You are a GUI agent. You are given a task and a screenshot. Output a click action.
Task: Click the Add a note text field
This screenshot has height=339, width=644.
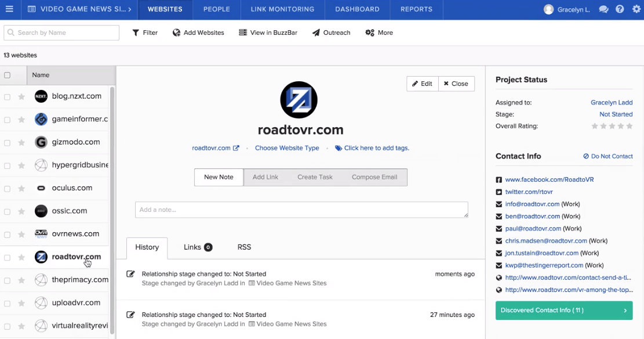[301, 210]
